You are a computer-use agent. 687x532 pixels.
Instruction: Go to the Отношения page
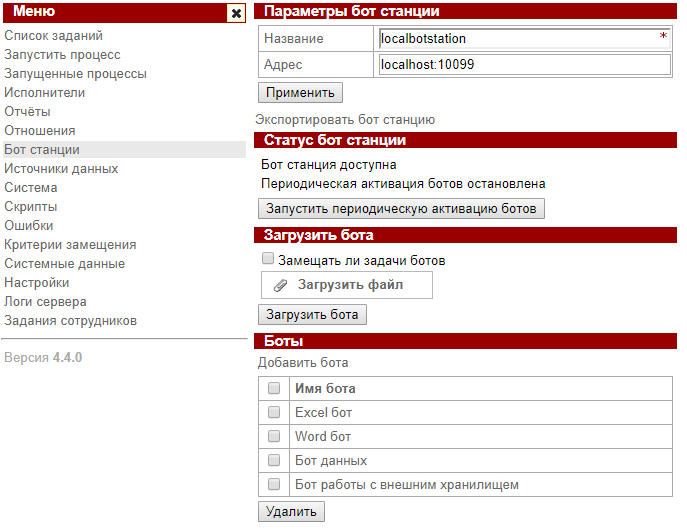pyautogui.click(x=40, y=131)
